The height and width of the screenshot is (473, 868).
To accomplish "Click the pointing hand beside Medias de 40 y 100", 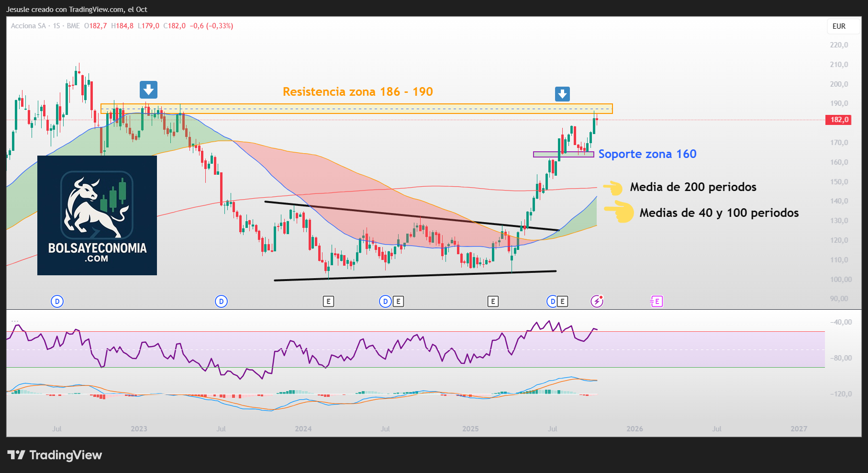I will pos(619,212).
